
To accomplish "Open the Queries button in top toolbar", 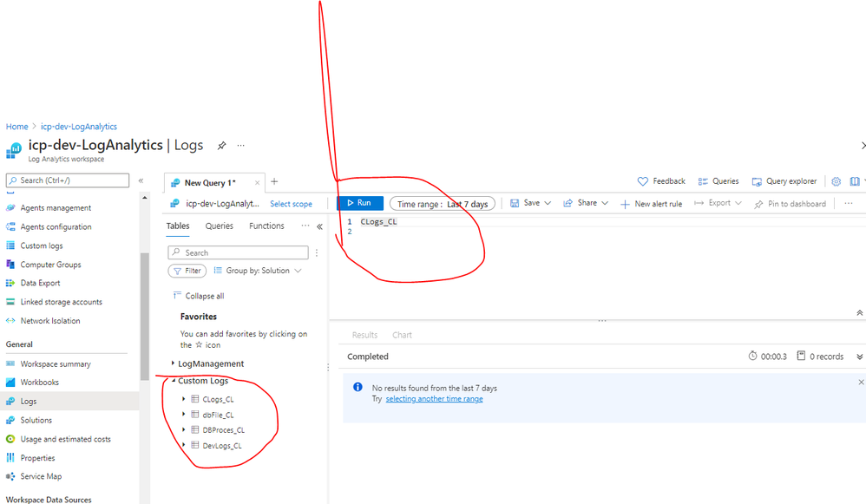I will (718, 181).
